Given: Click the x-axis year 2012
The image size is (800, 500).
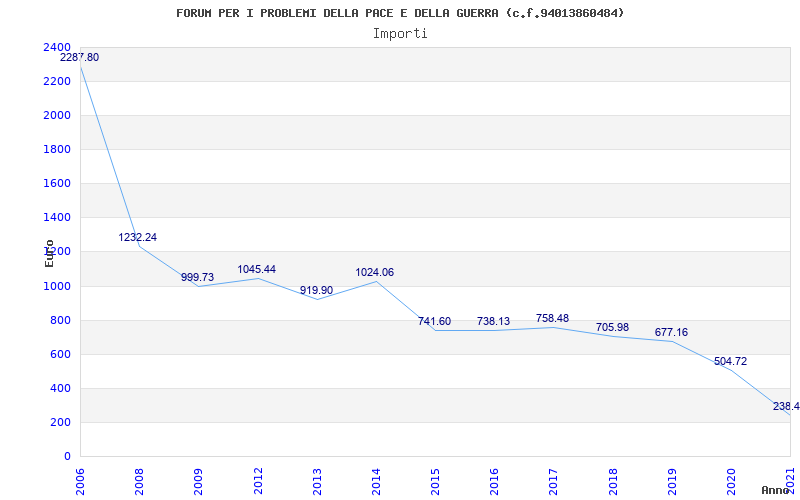Looking at the screenshot, I should tap(258, 482).
